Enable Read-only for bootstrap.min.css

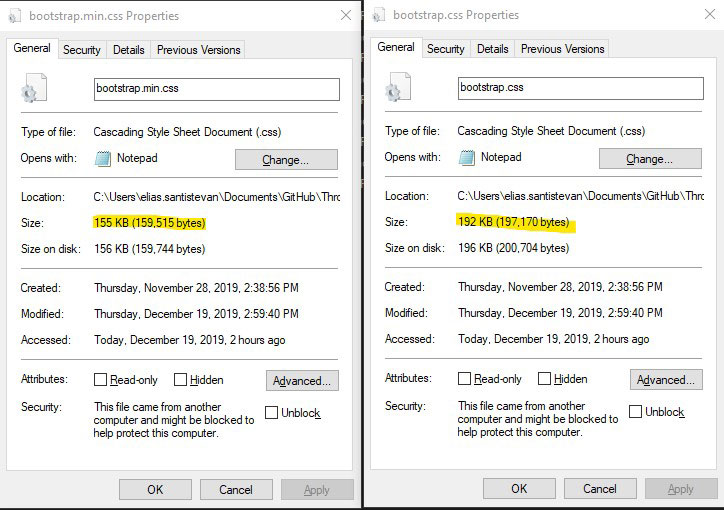101,380
